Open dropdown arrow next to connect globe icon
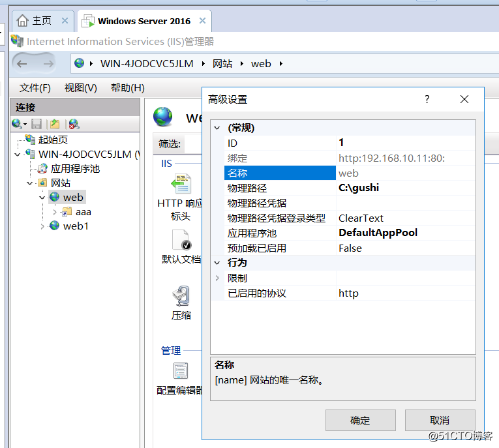Image resolution: width=499 pixels, height=448 pixels. coord(25,124)
